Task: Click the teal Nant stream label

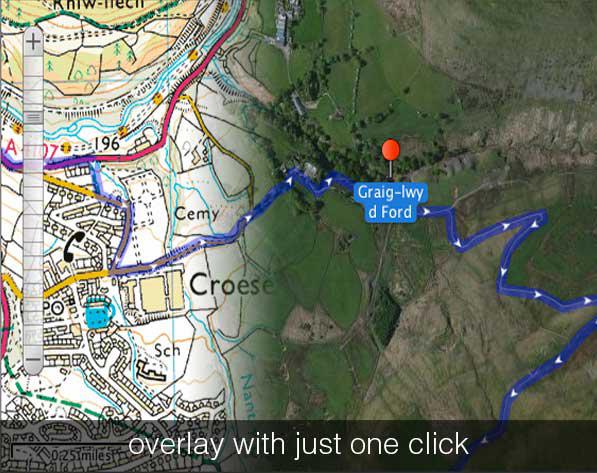Action: tap(248, 396)
